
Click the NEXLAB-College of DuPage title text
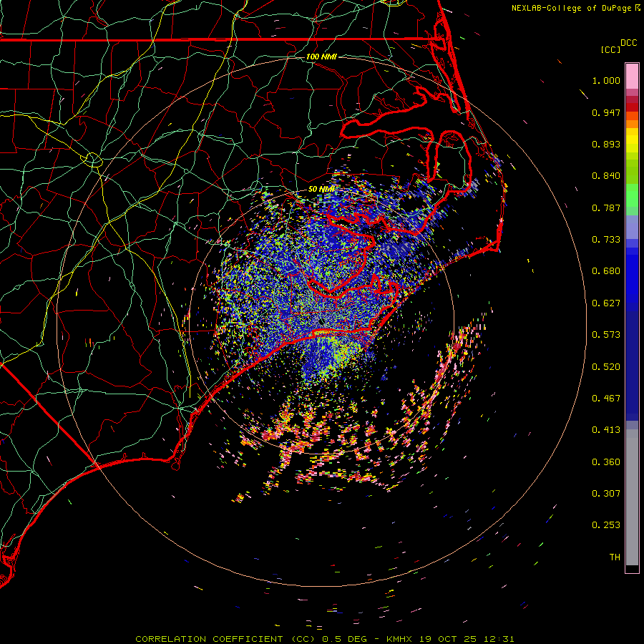571,8
